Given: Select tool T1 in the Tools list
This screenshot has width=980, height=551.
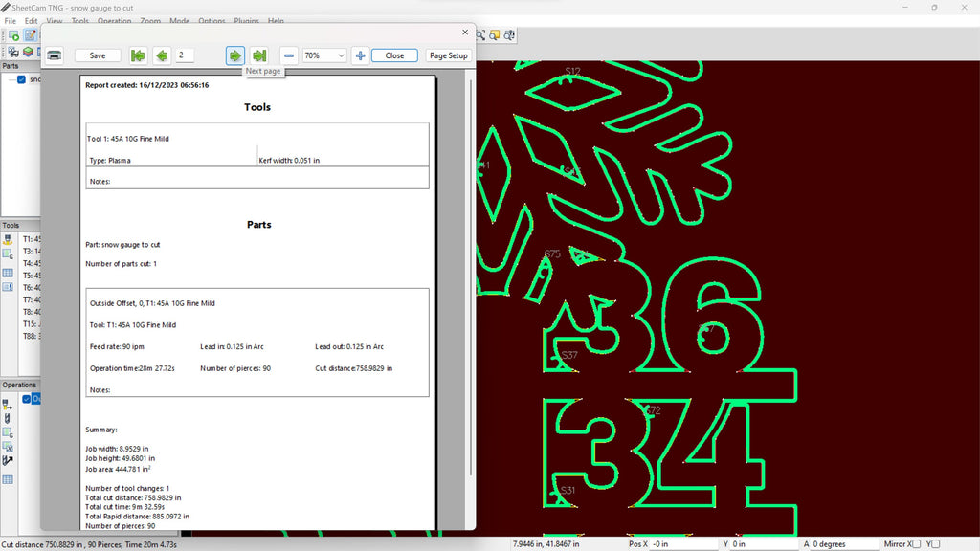Looking at the screenshot, I should pyautogui.click(x=32, y=239).
